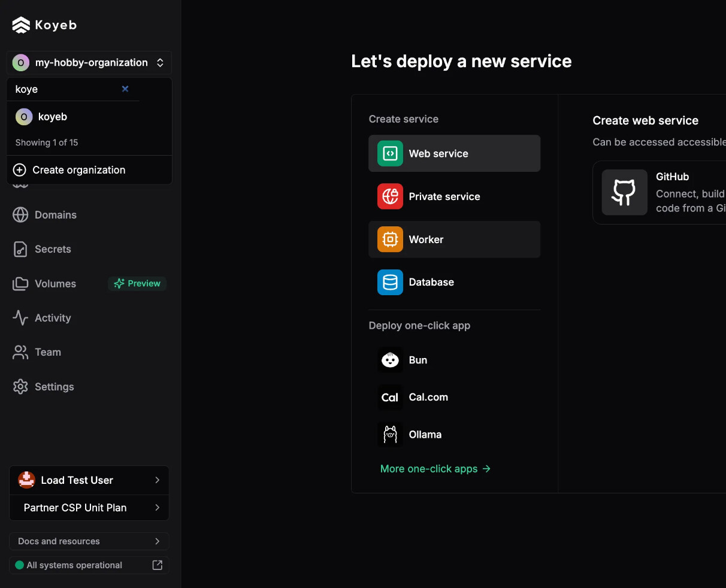This screenshot has height=588, width=726.
Task: Click the Ollama llama logo icon
Action: (x=390, y=435)
